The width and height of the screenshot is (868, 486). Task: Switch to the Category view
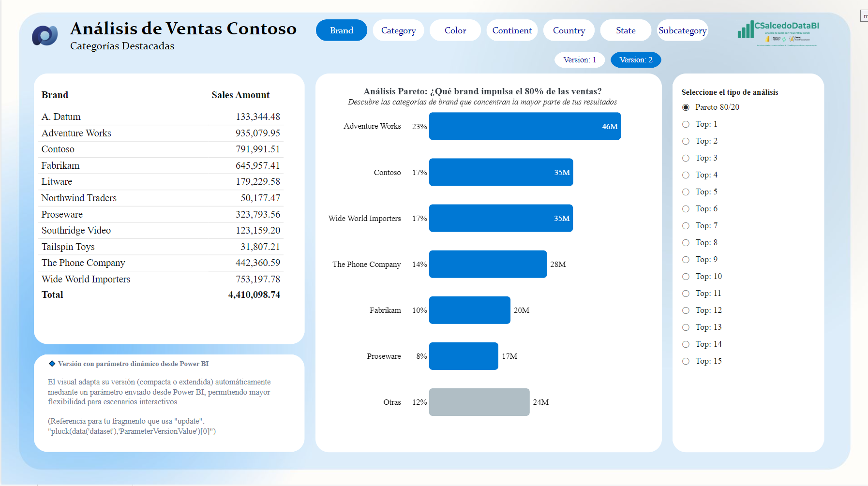398,30
